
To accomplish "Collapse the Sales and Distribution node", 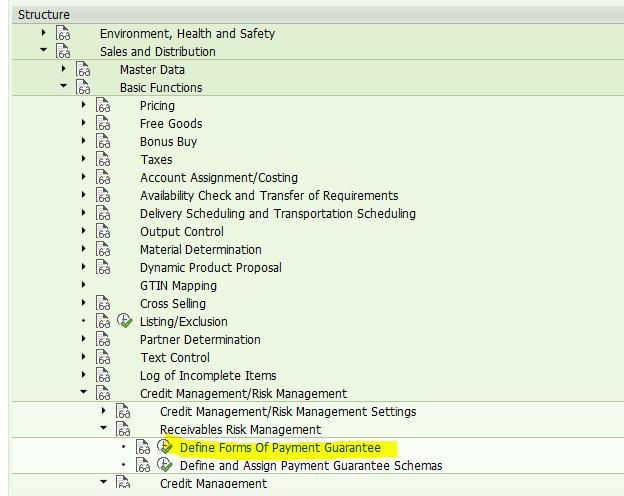I will coord(43,50).
